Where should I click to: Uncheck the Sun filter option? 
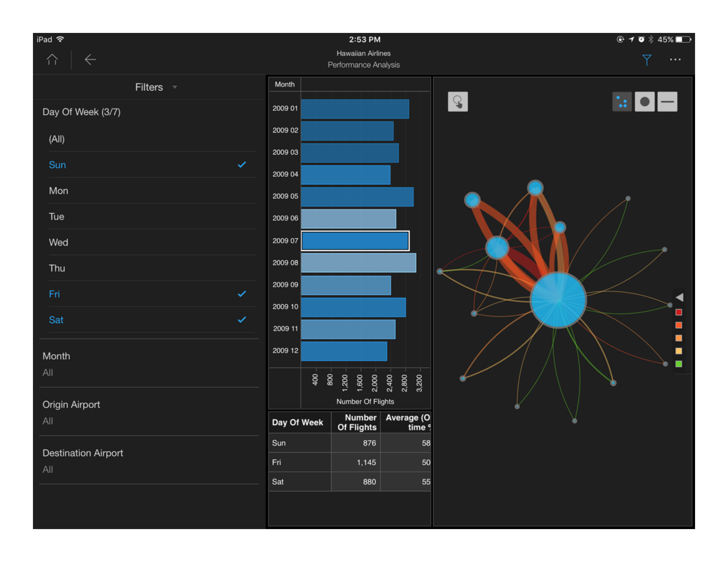click(x=152, y=165)
